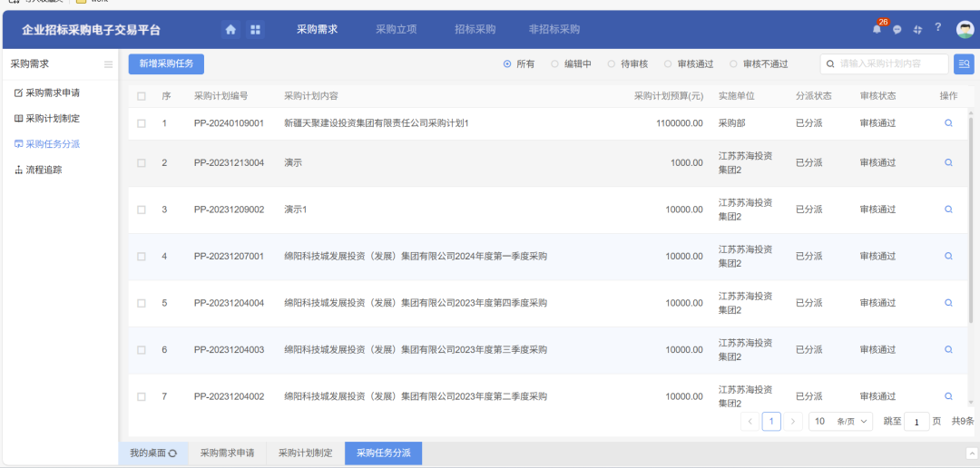The width and height of the screenshot is (980, 468).
Task: Select the 编辑中 radio filter
Action: click(555, 64)
